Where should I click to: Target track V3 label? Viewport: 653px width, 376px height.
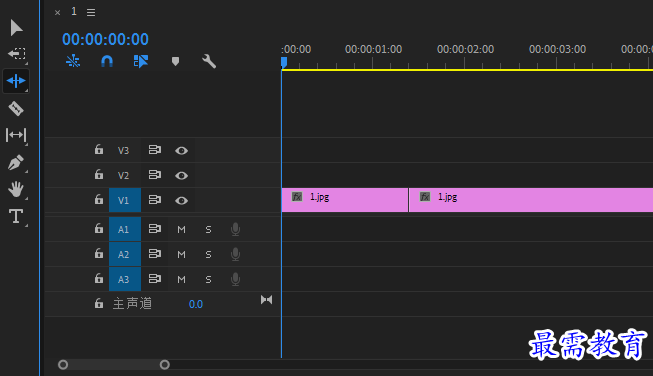(123, 150)
